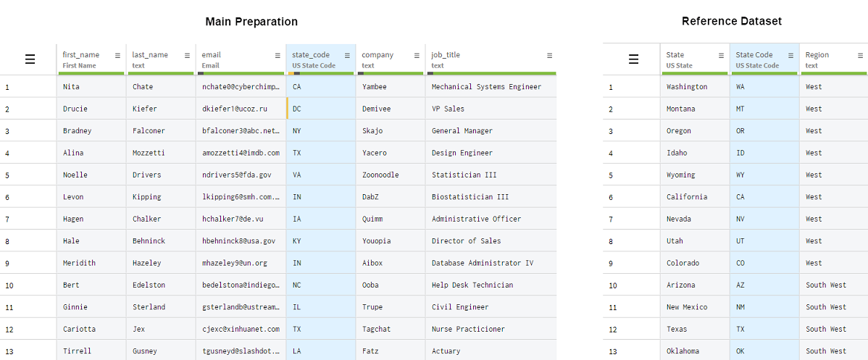Image resolution: width=868 pixels, height=360 pixels.
Task: Select the DC cell in row 2
Action: point(320,109)
